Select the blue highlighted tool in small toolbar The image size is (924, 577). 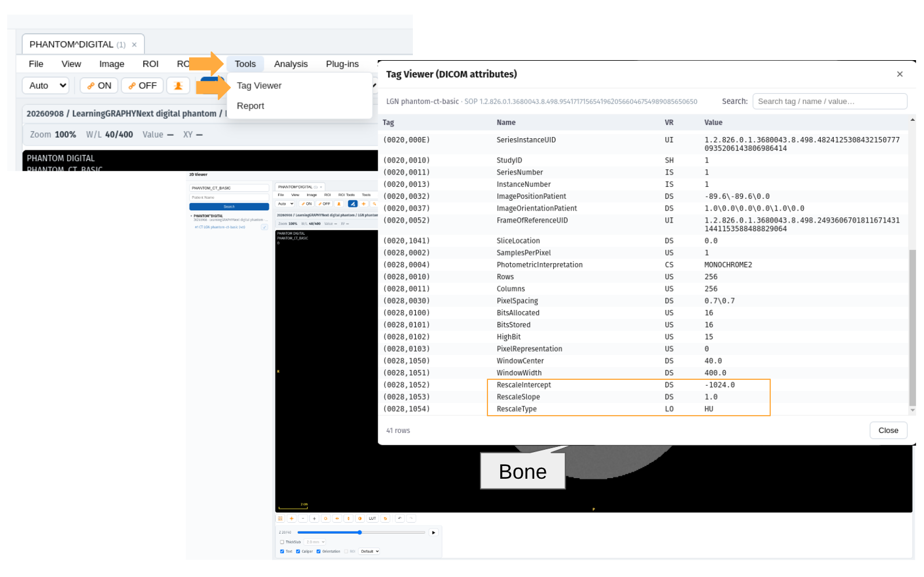coord(352,204)
